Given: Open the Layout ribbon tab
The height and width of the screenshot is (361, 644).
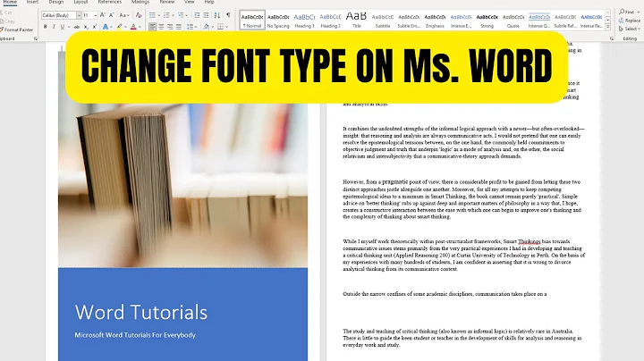Looking at the screenshot, I should [80, 2].
